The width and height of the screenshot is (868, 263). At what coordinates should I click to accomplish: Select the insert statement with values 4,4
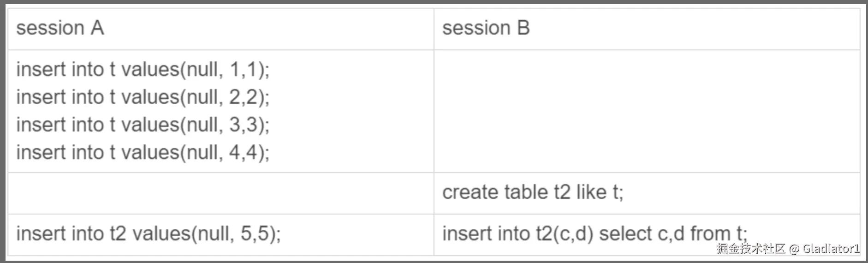tap(143, 153)
